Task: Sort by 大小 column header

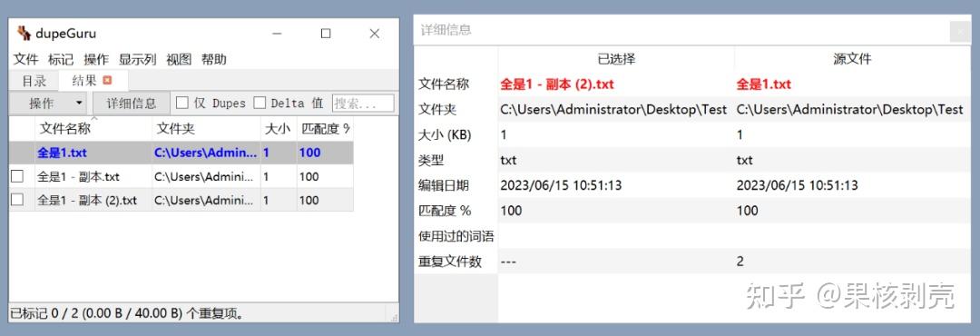Action: (x=279, y=130)
